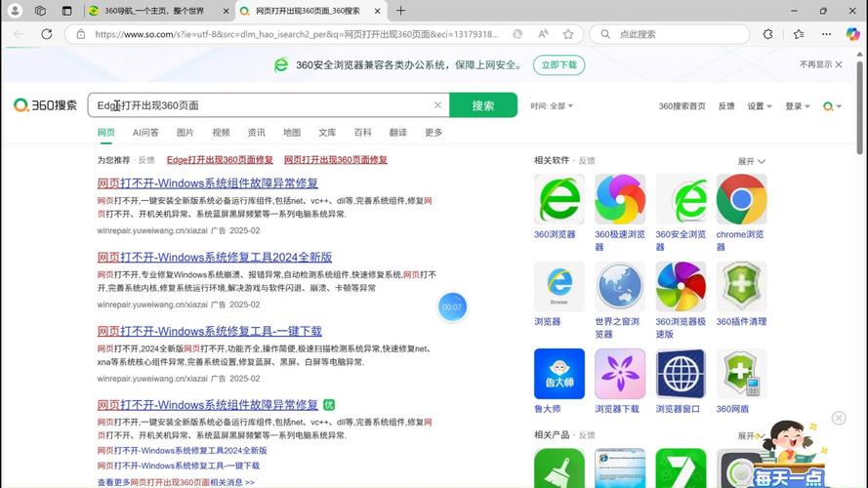Open the 浏览器下载 flower icon

point(620,374)
